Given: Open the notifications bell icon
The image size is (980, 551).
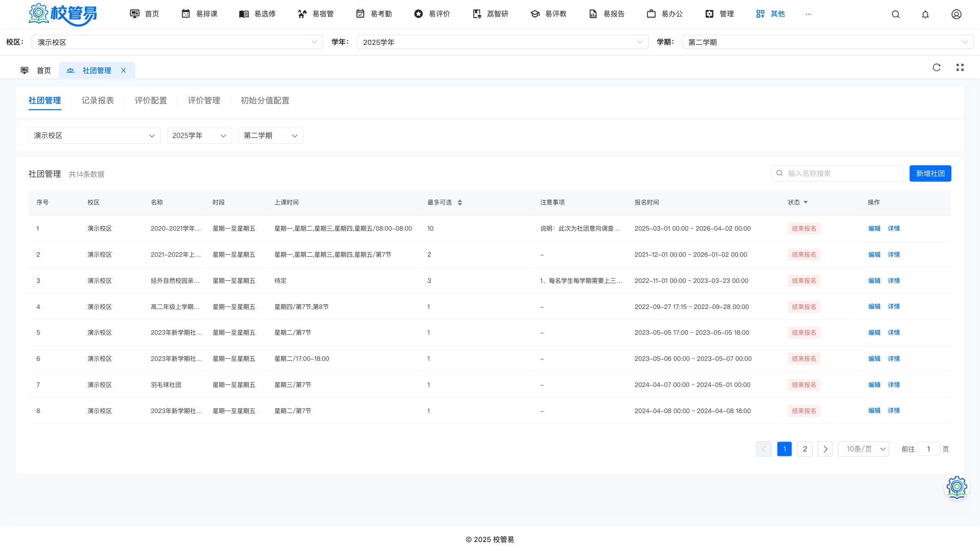Looking at the screenshot, I should tap(925, 14).
